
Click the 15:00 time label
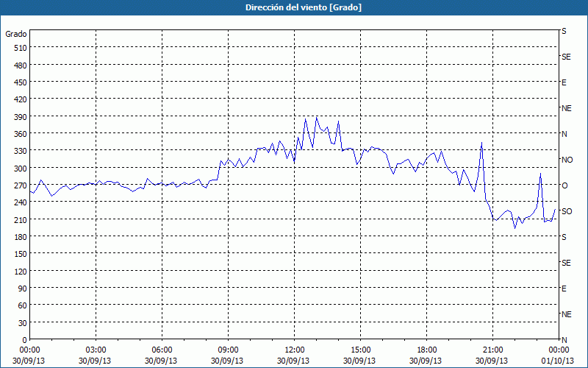(360, 350)
